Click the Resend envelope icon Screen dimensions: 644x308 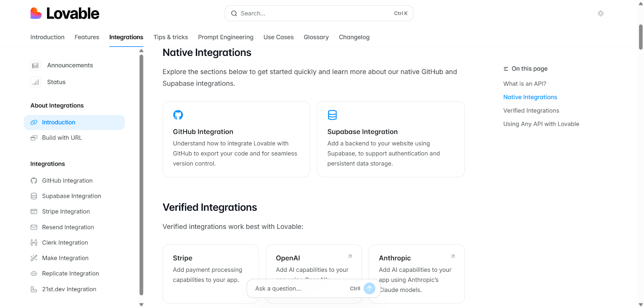34,227
